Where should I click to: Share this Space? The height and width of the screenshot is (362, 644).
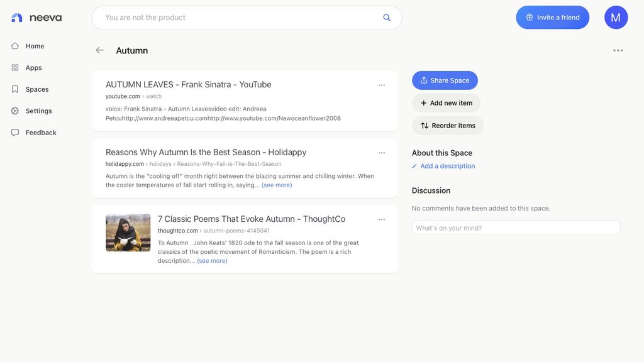click(x=445, y=80)
